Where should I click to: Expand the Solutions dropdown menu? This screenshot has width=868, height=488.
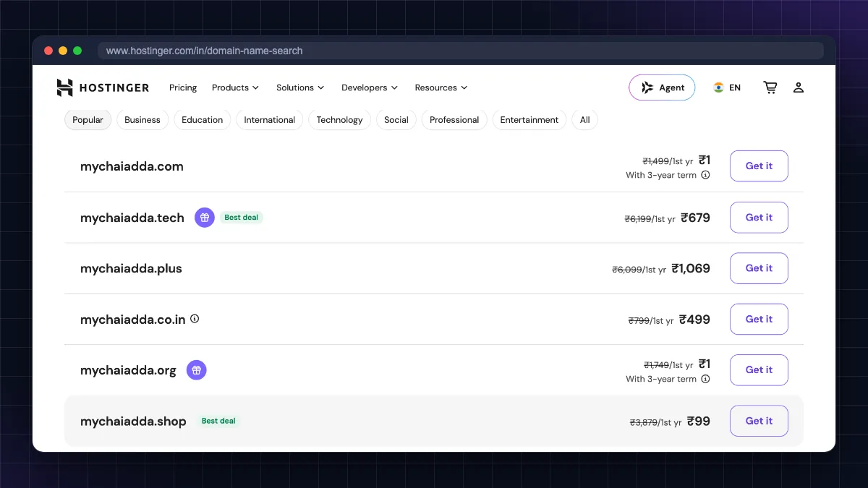pos(300,87)
